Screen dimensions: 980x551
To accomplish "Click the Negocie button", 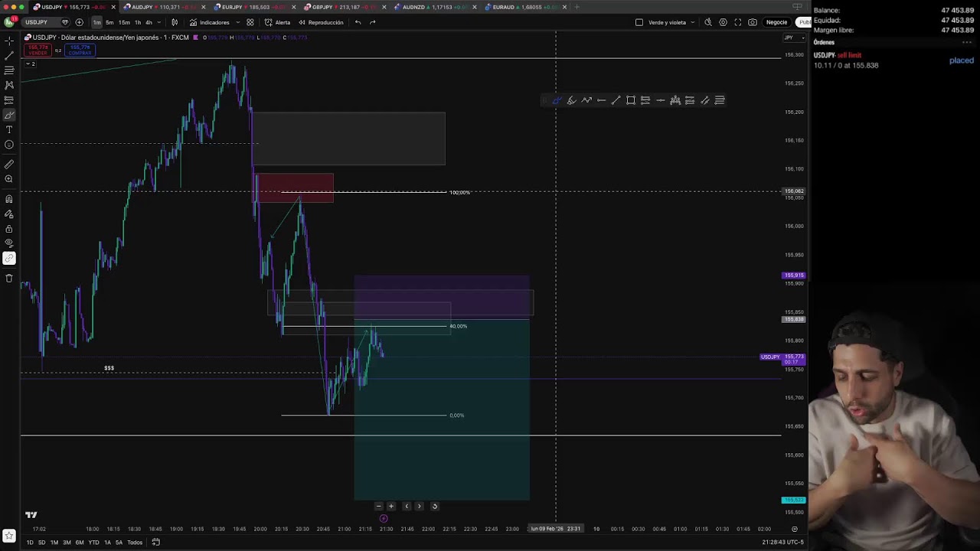I will pyautogui.click(x=776, y=22).
